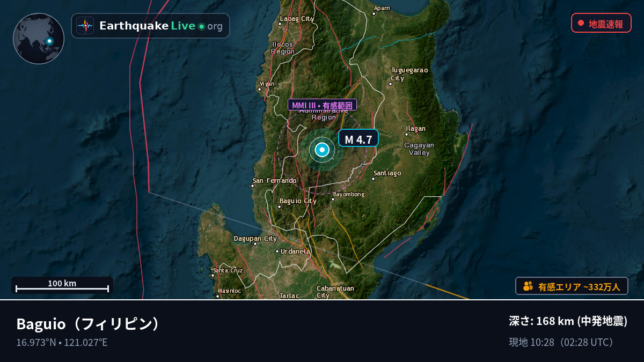Select the M 4.7 magnitude label

(x=358, y=139)
